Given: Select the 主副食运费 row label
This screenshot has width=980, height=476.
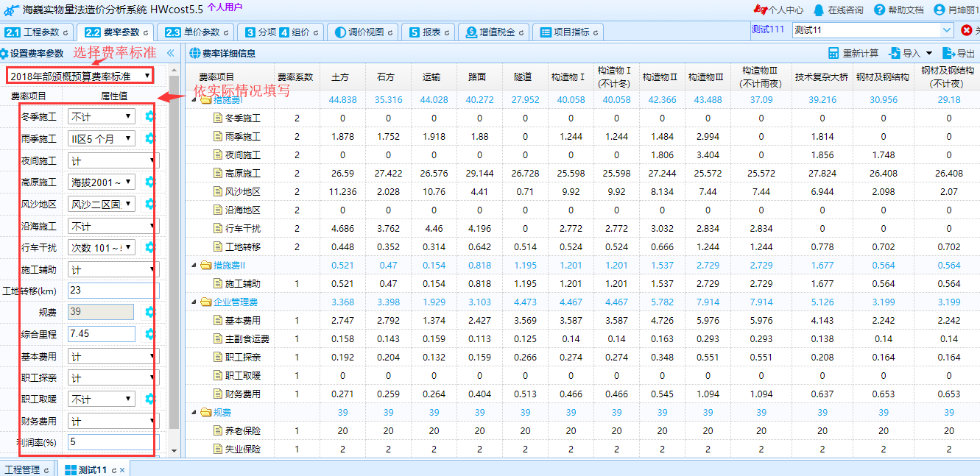Looking at the screenshot, I should tap(247, 339).
